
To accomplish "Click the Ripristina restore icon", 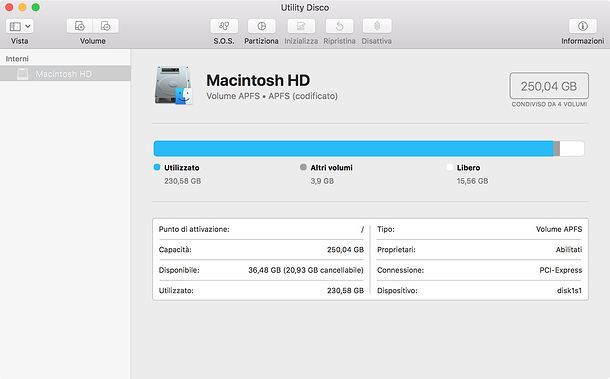I will coord(339,26).
